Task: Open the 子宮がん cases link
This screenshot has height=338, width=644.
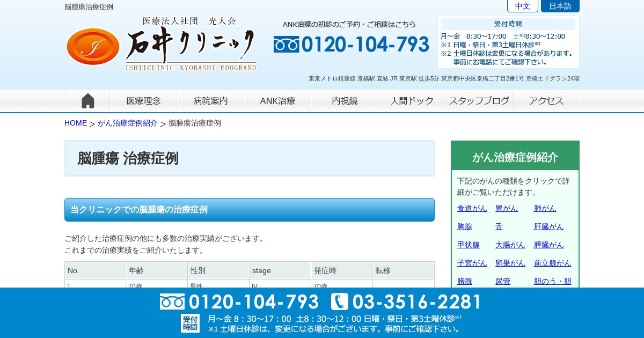Action: pyautogui.click(x=472, y=263)
